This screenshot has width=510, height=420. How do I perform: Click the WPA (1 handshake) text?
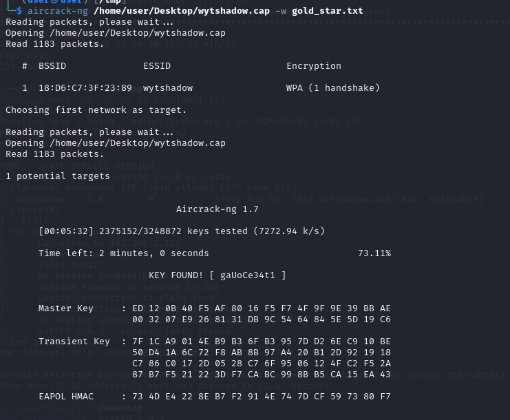coord(332,88)
